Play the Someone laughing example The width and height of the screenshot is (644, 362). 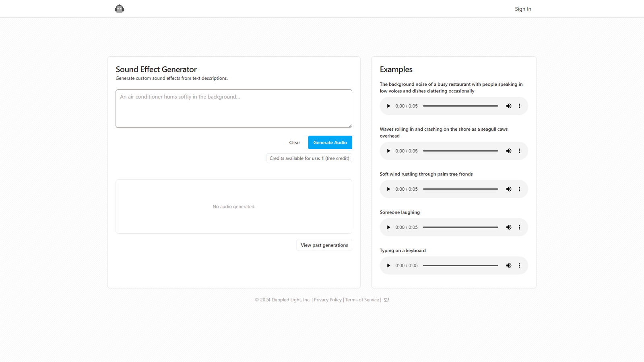(x=388, y=227)
